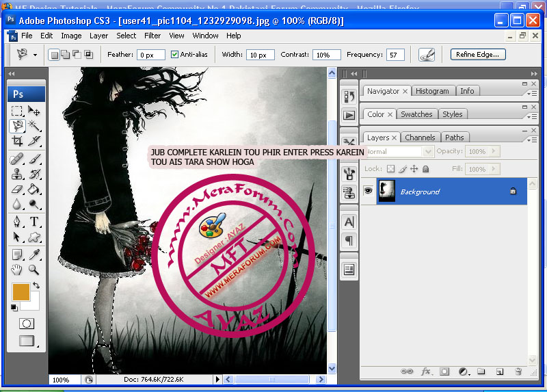Click the Refine Edge button
The height and width of the screenshot is (392, 547).
477,55
